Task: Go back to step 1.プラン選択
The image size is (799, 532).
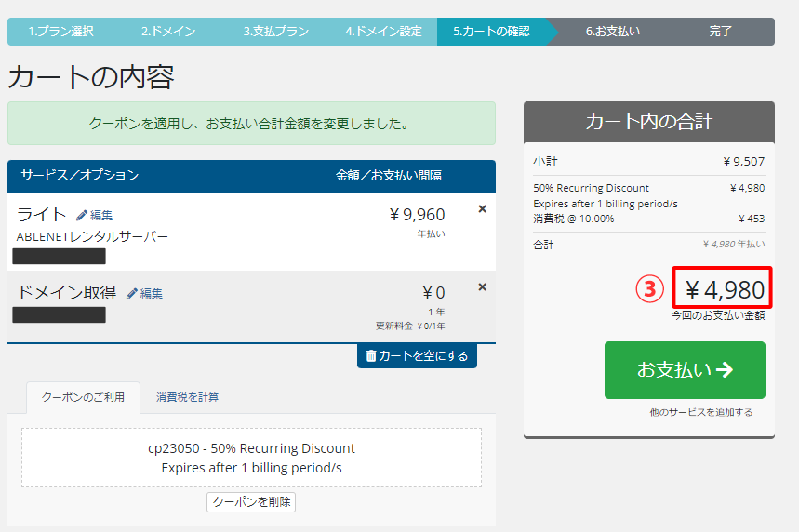Action: [x=60, y=32]
